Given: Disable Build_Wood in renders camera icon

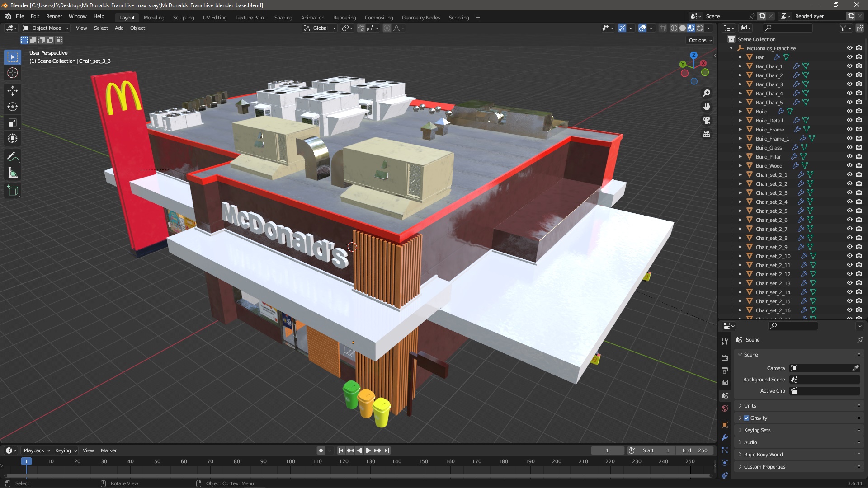Looking at the screenshot, I should point(859,166).
